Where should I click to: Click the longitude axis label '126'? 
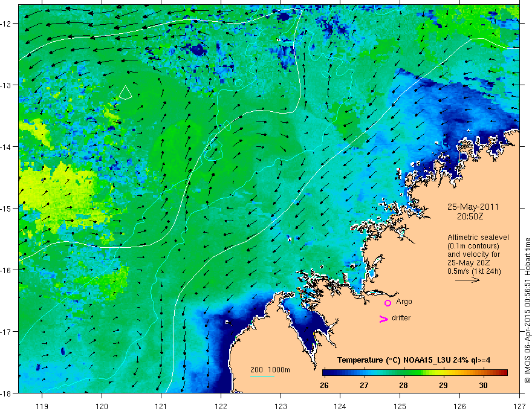click(459, 406)
